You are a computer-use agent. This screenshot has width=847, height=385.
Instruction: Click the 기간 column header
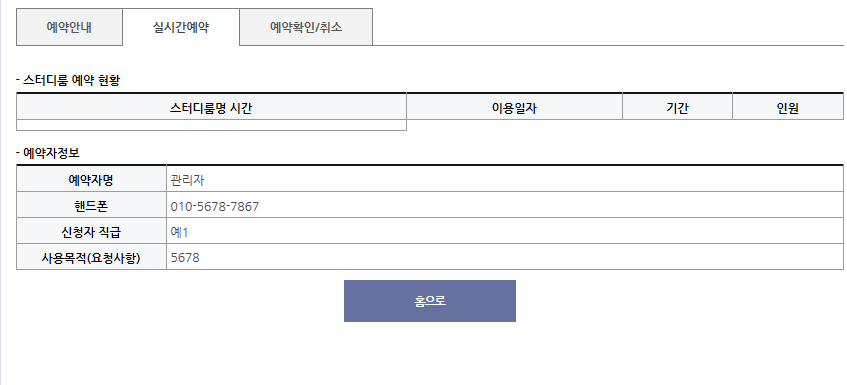(677, 109)
